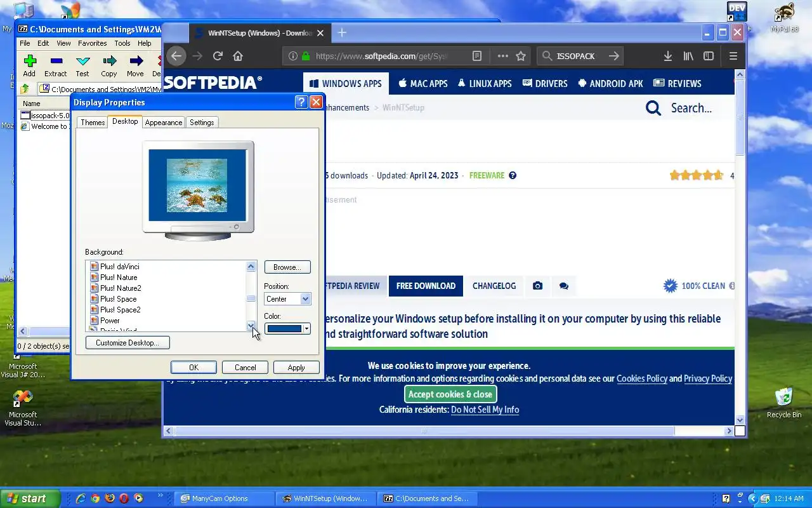Click the Extract icon in 7-Zip
The width and height of the screenshot is (812, 508).
point(56,61)
